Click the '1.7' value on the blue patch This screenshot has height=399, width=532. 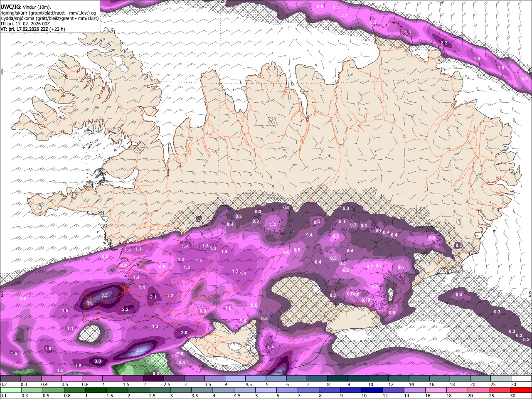point(140,352)
